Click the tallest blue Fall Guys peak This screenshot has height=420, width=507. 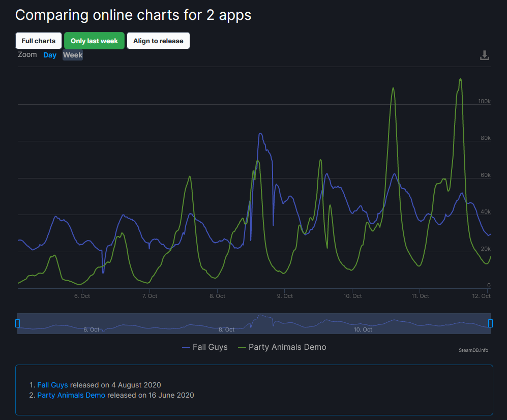260,134
